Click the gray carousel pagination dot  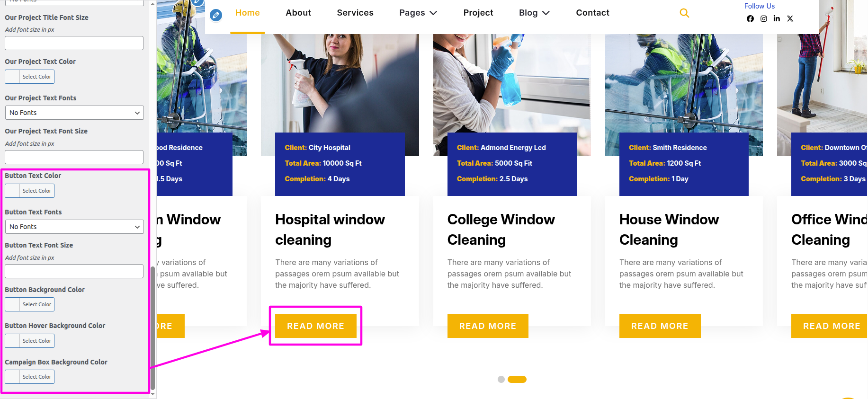(501, 379)
